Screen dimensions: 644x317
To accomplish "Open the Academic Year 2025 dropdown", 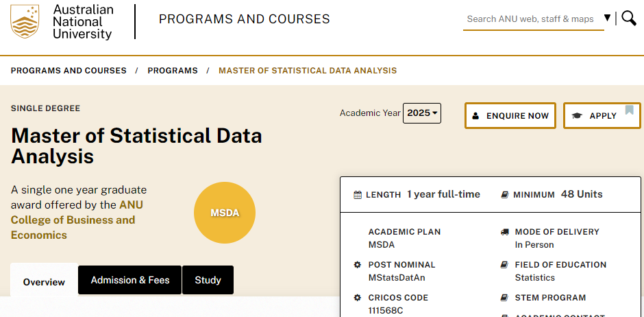I will (x=422, y=113).
